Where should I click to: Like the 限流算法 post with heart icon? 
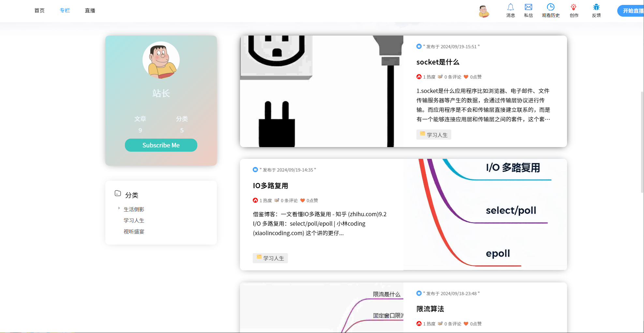click(x=466, y=324)
